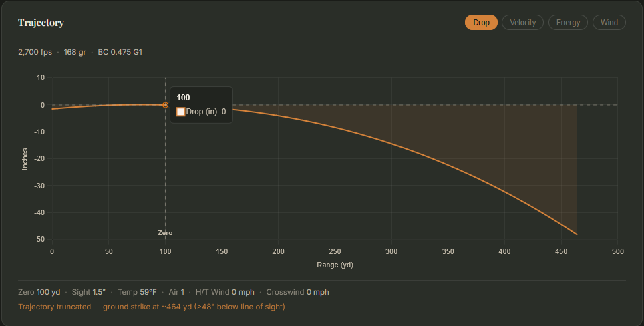644x326 pixels.
Task: Click the 'Zero 100 yd' summary value
Action: coord(39,292)
